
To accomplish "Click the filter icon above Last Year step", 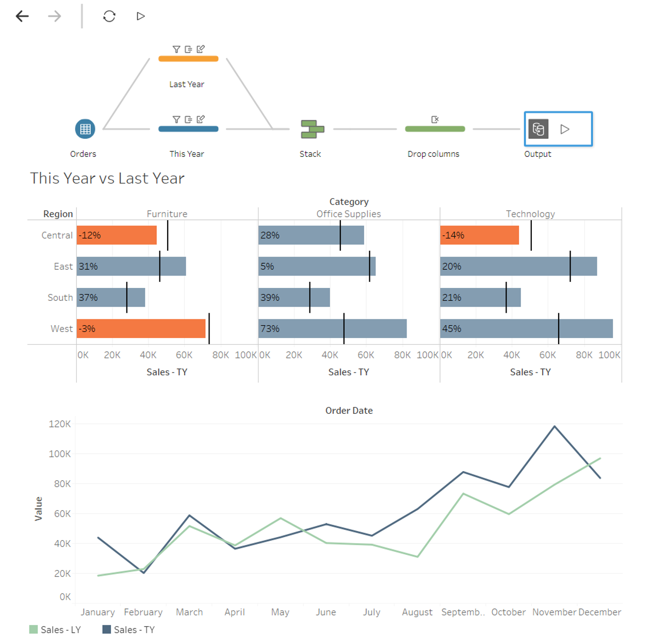I will [x=176, y=50].
